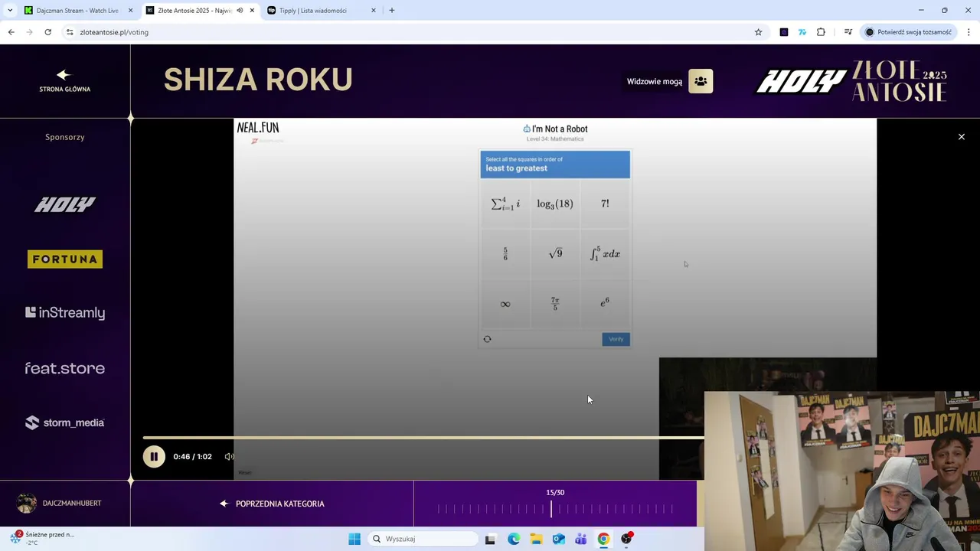Open the HOLY sponsor logo
Screen dimensions: 980x551
click(65, 204)
